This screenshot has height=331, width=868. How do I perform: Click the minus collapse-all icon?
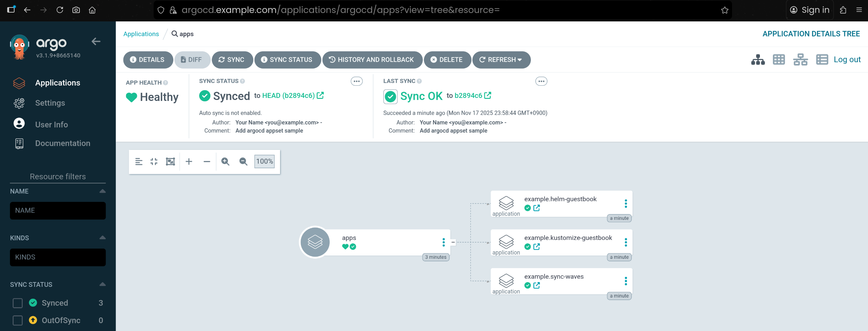[207, 161]
